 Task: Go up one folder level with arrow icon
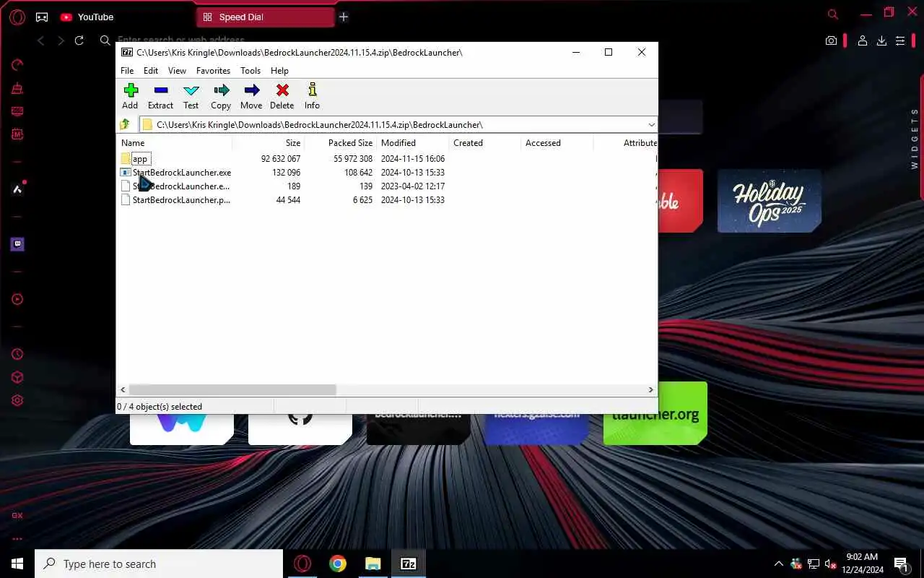tap(126, 124)
